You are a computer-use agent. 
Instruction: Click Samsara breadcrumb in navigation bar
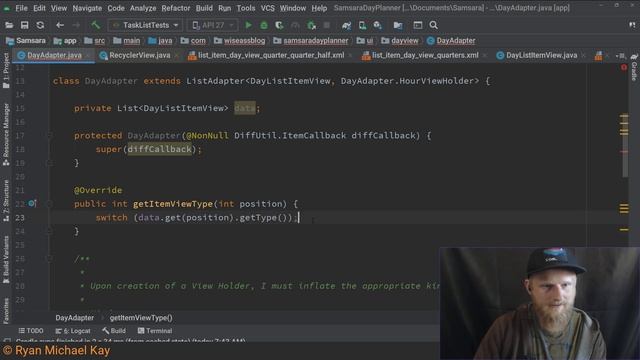26,41
